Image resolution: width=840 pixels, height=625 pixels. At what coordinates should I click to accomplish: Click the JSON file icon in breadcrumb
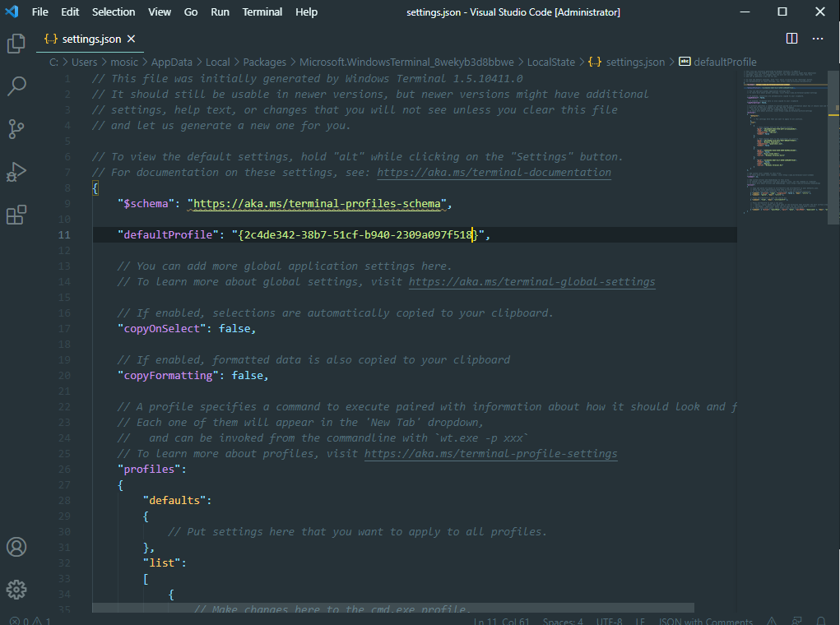tap(595, 62)
